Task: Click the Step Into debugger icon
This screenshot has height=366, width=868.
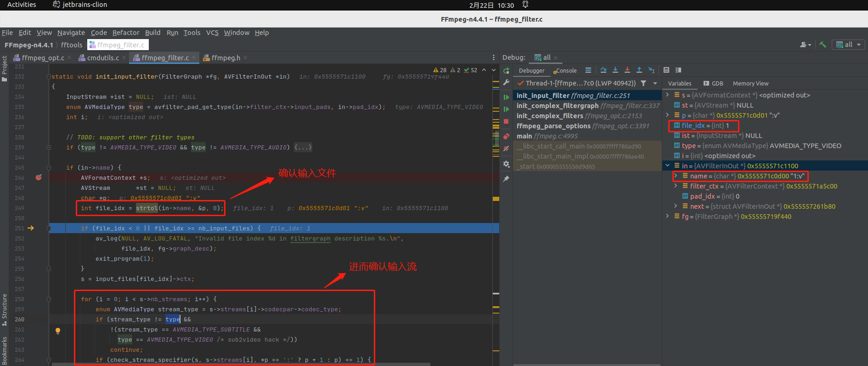Action: pyautogui.click(x=615, y=70)
